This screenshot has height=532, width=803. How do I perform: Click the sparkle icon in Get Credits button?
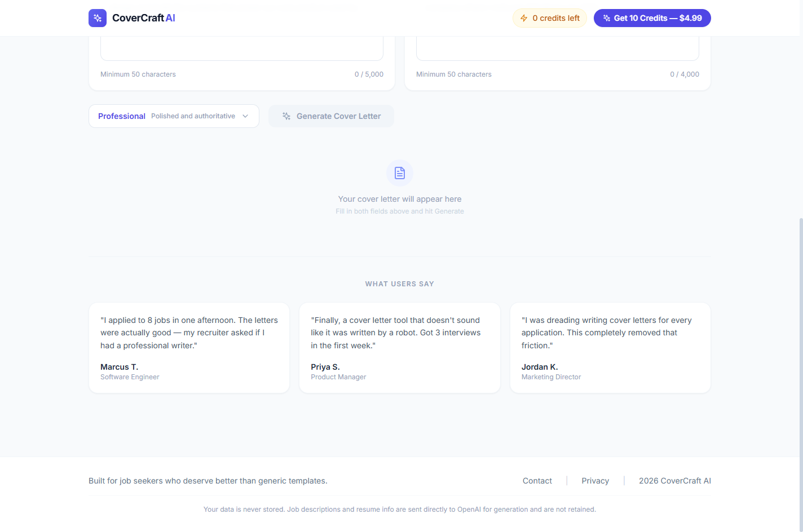(x=607, y=18)
